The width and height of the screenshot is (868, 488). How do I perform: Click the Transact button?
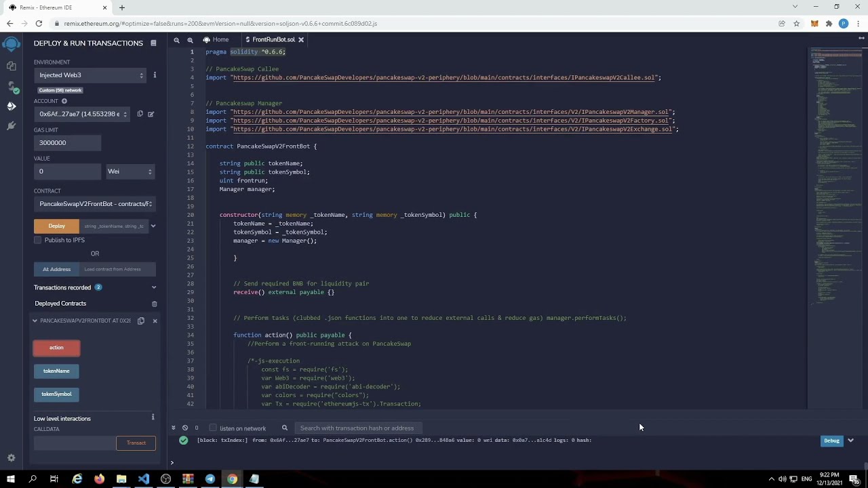coord(136,443)
